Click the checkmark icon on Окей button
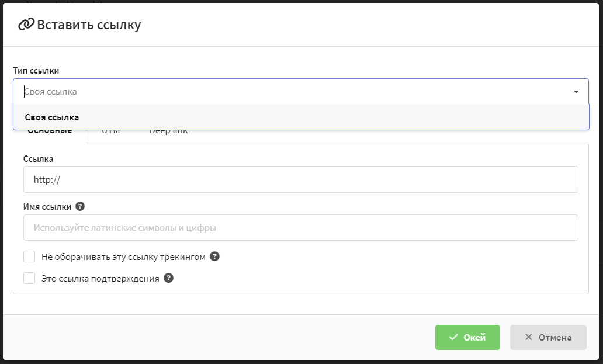The width and height of the screenshot is (603, 364). click(x=453, y=337)
